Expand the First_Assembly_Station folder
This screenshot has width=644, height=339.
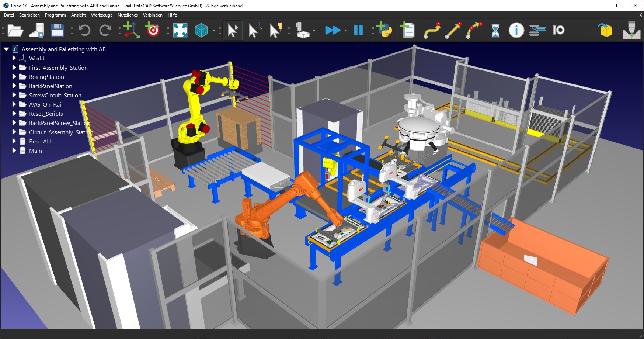click(x=14, y=68)
